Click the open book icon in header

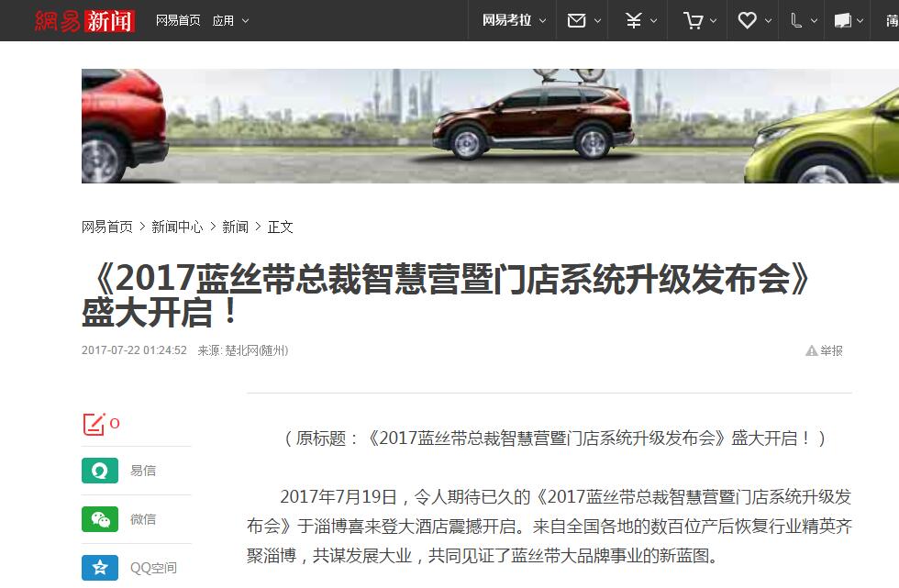(842, 20)
